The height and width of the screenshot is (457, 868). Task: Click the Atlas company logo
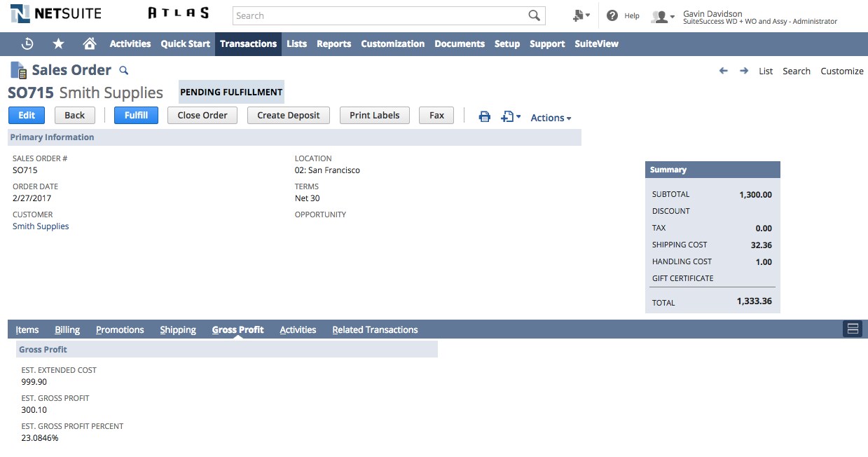point(179,13)
